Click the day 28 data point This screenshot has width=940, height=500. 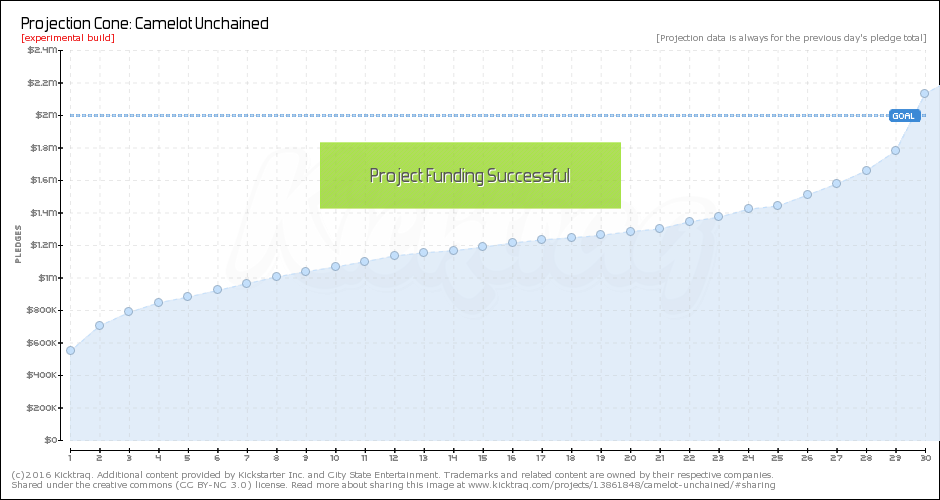tap(866, 170)
